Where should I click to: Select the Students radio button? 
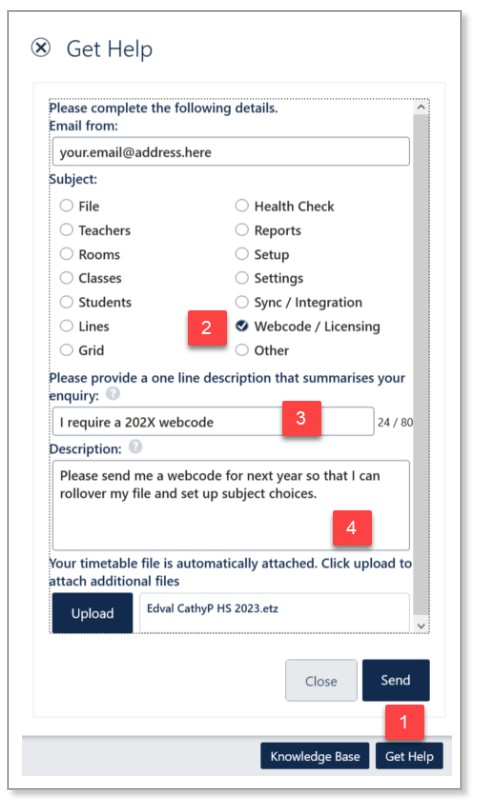tap(66, 302)
